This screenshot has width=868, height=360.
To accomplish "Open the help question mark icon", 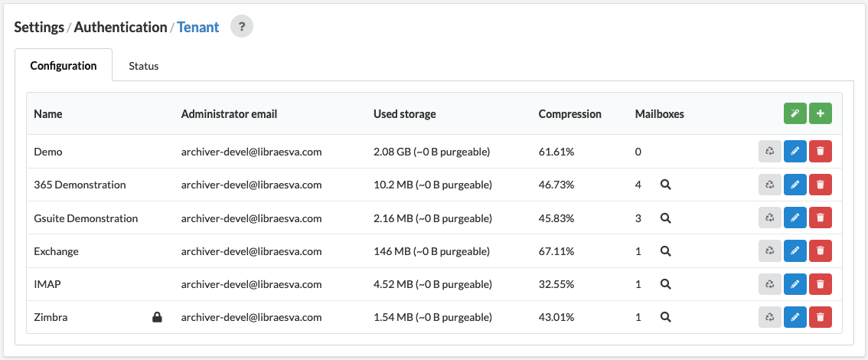I will point(242,27).
